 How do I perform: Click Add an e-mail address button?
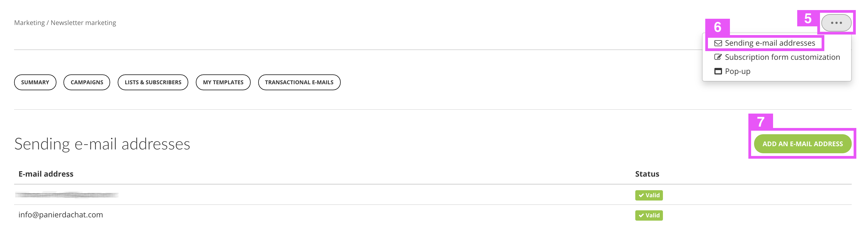(803, 144)
